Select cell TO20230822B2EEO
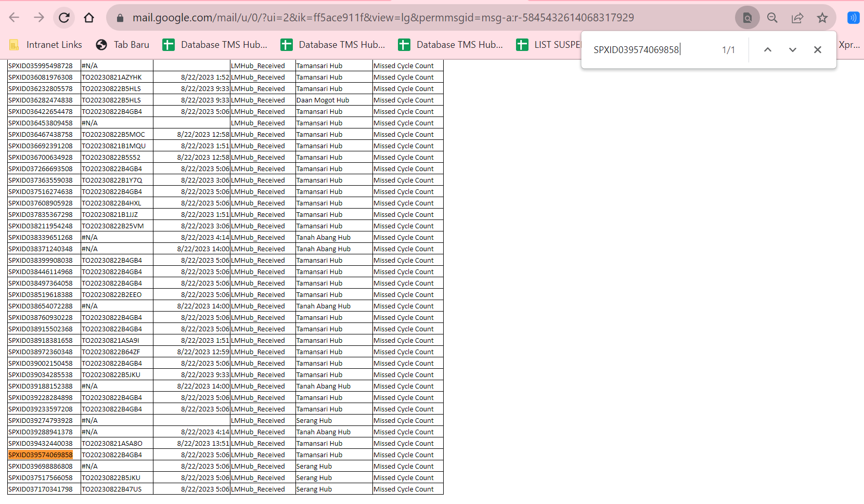The width and height of the screenshot is (864, 504). pos(117,294)
